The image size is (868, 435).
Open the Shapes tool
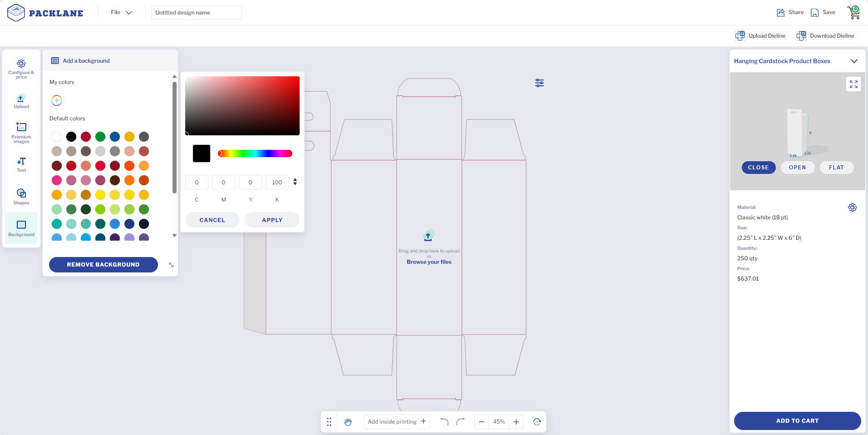coord(21,197)
